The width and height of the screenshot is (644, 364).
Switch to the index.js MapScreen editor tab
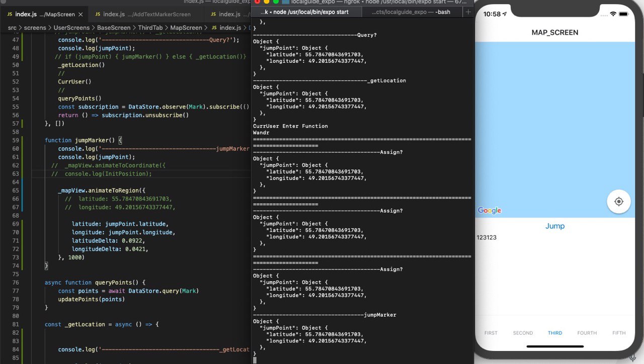point(45,14)
